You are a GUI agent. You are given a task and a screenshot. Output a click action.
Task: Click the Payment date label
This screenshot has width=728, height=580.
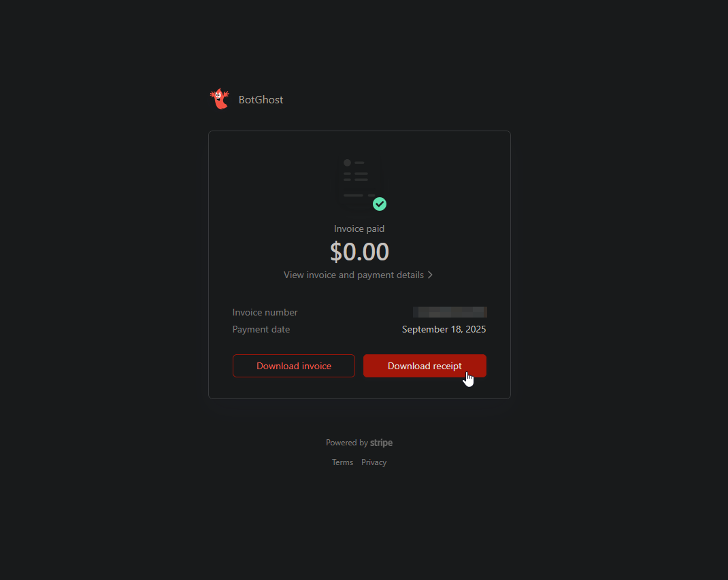coord(261,329)
